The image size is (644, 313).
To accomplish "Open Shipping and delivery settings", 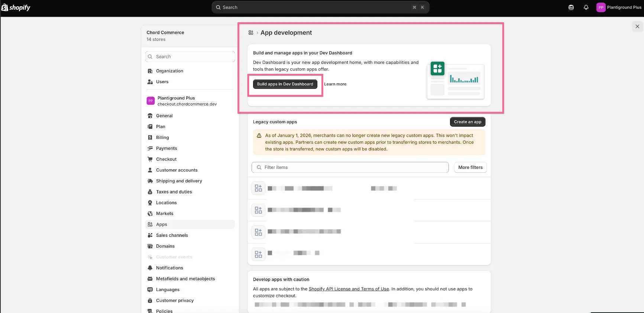I will click(190, 181).
